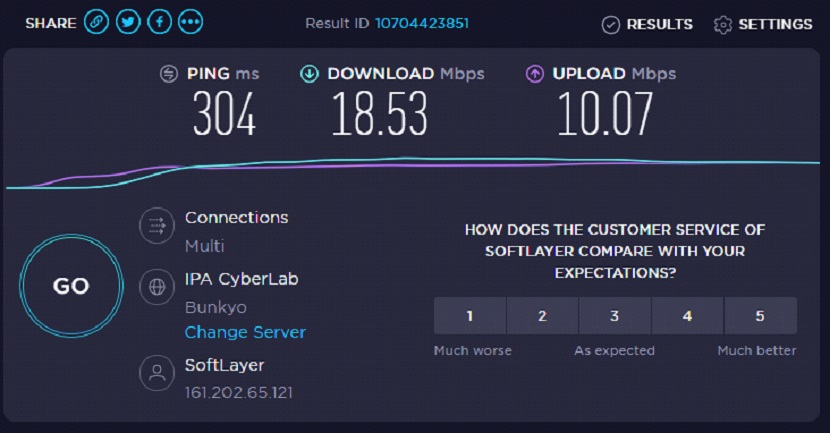The width and height of the screenshot is (830, 433).
Task: Share result on Twitter
Action: point(127,22)
